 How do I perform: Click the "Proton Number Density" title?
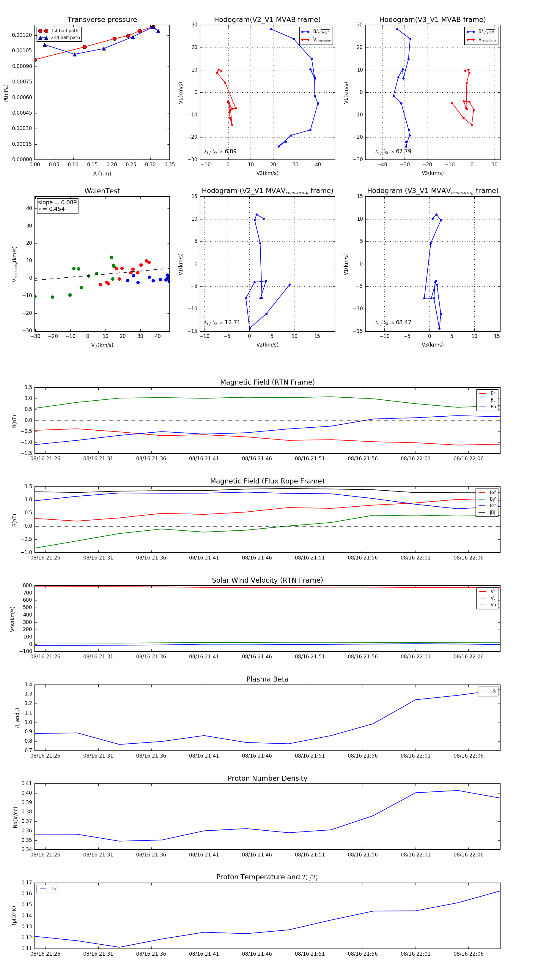(x=267, y=778)
